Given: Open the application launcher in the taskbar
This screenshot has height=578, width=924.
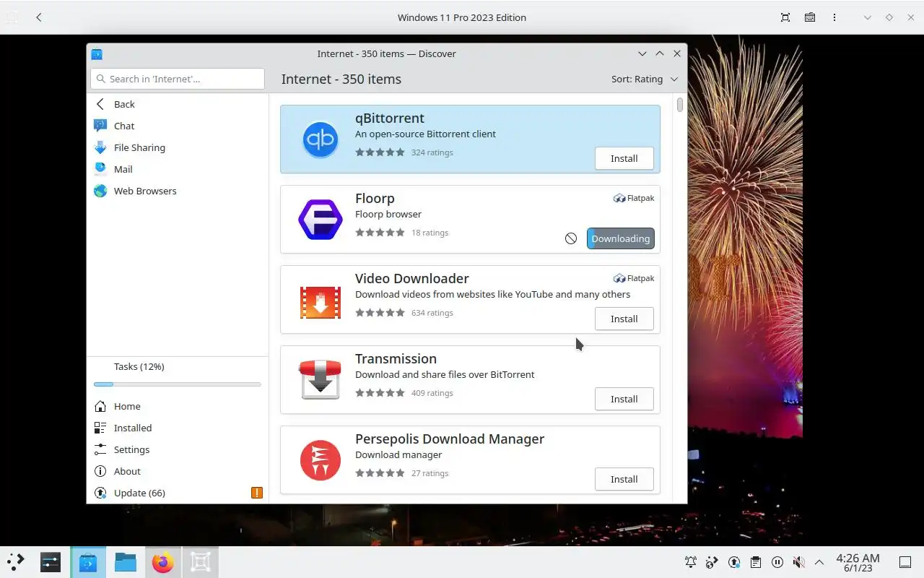Looking at the screenshot, I should coord(16,562).
